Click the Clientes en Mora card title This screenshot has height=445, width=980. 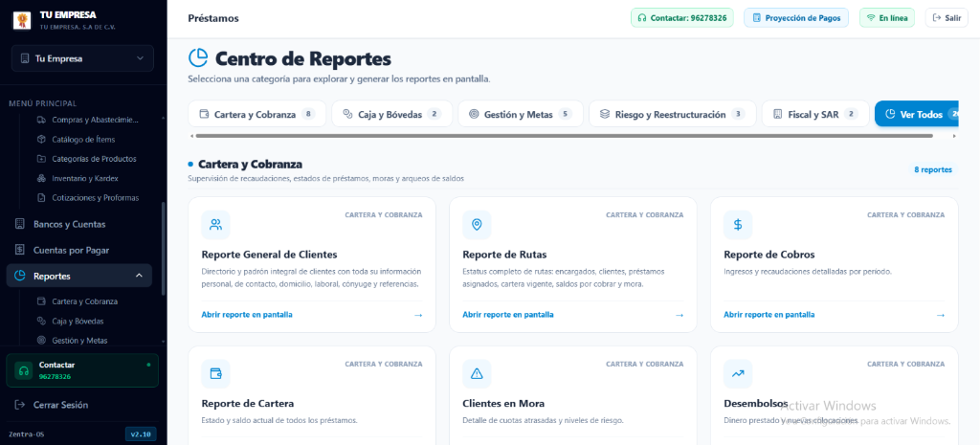[x=503, y=403]
